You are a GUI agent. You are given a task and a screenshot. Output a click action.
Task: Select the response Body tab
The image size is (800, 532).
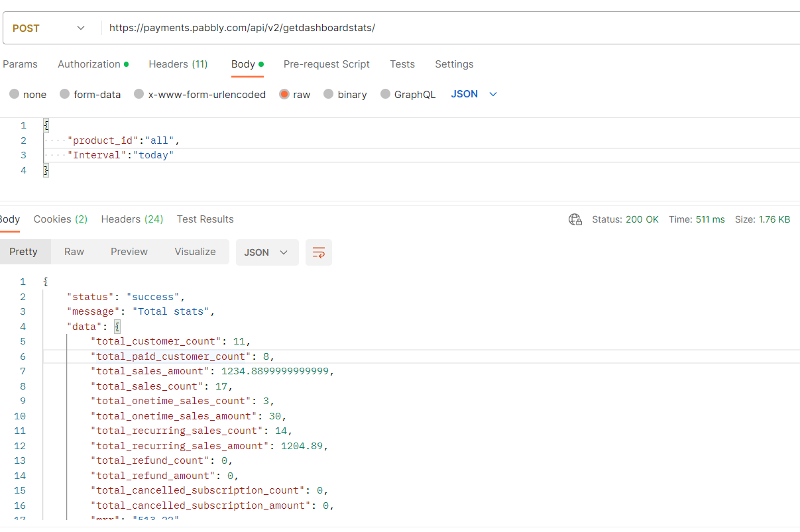point(9,219)
